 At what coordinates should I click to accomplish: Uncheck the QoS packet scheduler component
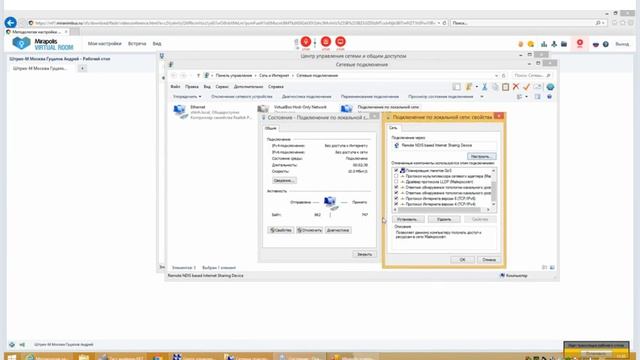coord(396,171)
